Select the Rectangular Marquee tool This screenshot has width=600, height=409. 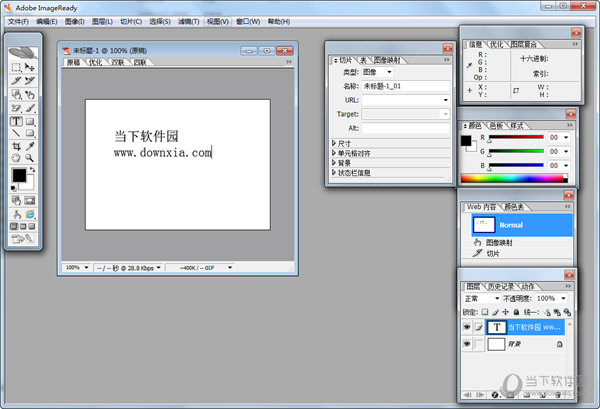16,67
